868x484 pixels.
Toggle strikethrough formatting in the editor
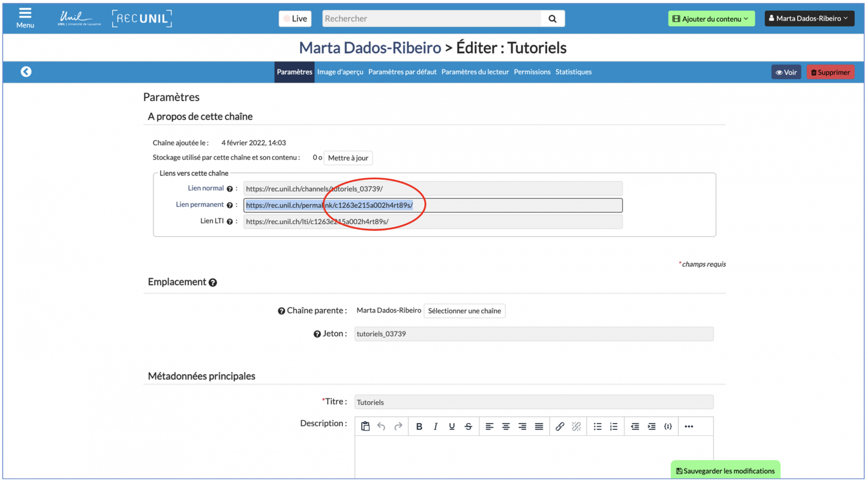coord(468,427)
